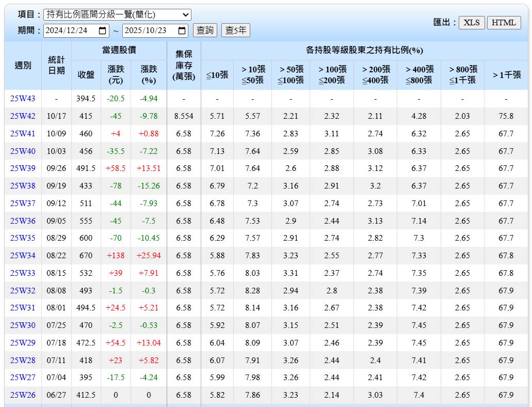Screen dimensions: 532x407
Task: Open week link 25W36
Action: (x=23, y=221)
